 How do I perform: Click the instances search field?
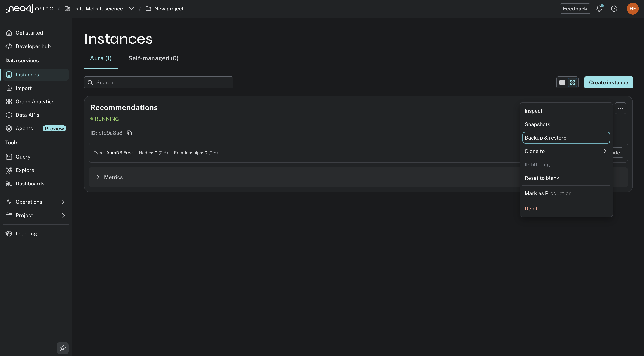[158, 82]
